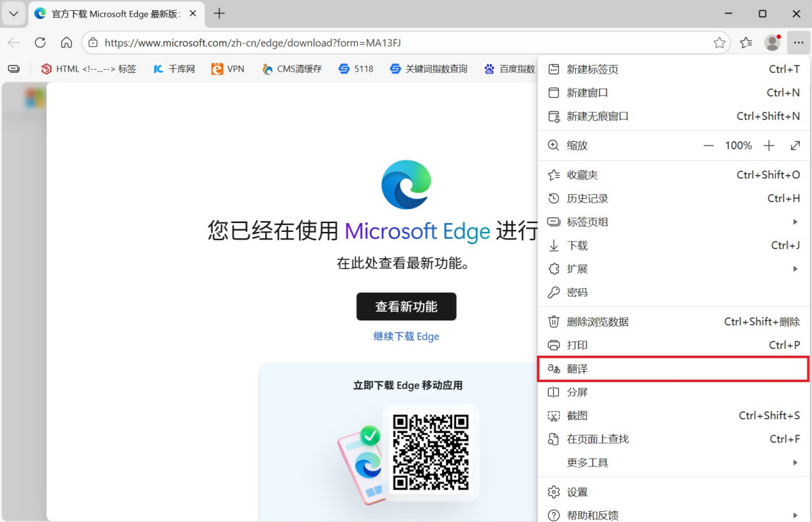Click the profile avatar with red notification dot
This screenshot has width=812, height=522.
[x=772, y=42]
